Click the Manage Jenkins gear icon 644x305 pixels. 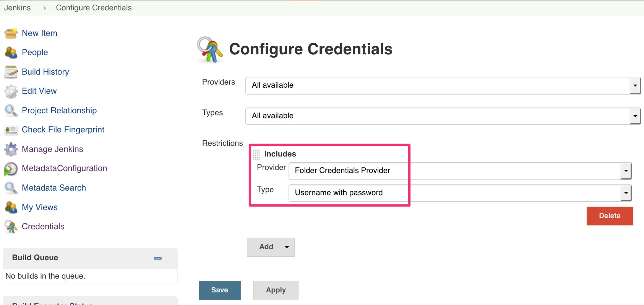[x=11, y=149]
